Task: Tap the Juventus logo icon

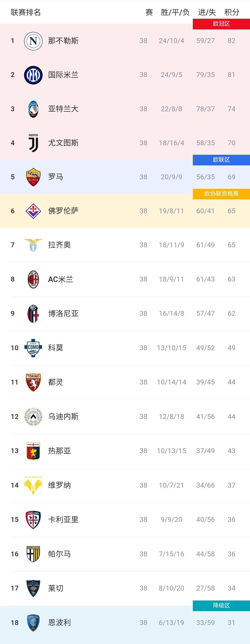Action: (33, 143)
